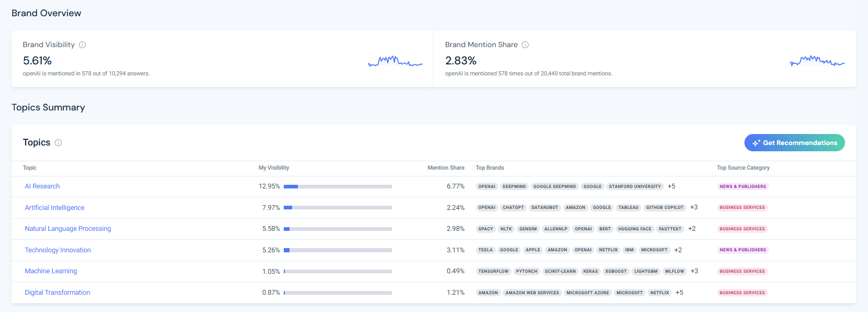868x312 pixels.
Task: Click the Brand Visibility sparkline chart
Action: coord(395,61)
